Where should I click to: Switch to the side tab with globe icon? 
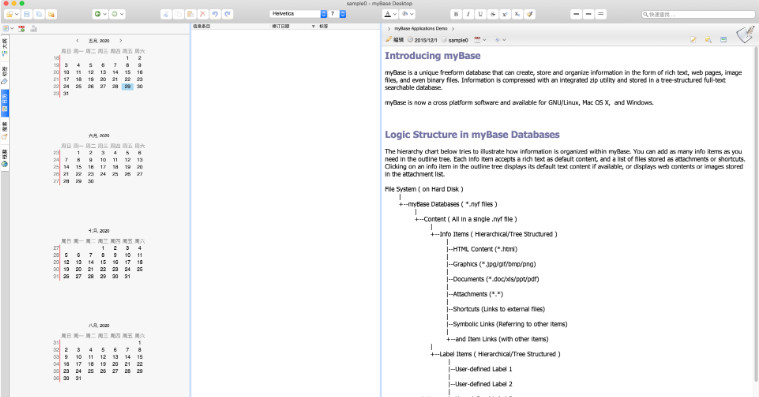(x=4, y=158)
